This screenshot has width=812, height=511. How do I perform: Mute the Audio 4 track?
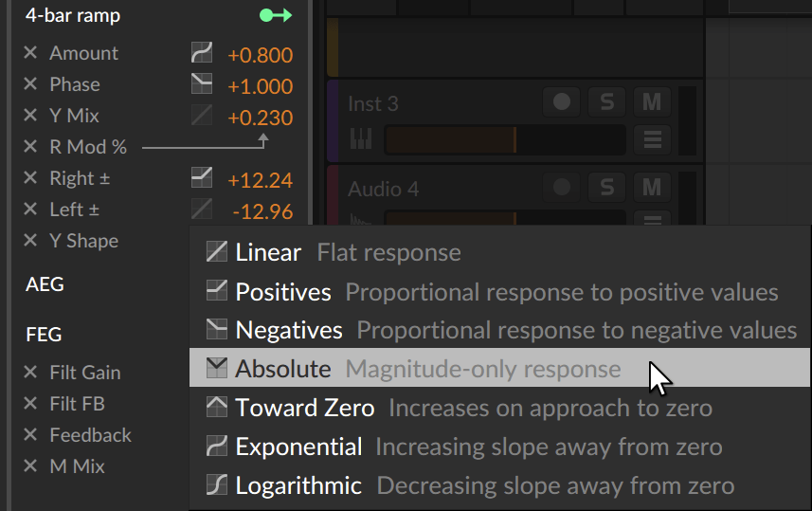click(651, 186)
